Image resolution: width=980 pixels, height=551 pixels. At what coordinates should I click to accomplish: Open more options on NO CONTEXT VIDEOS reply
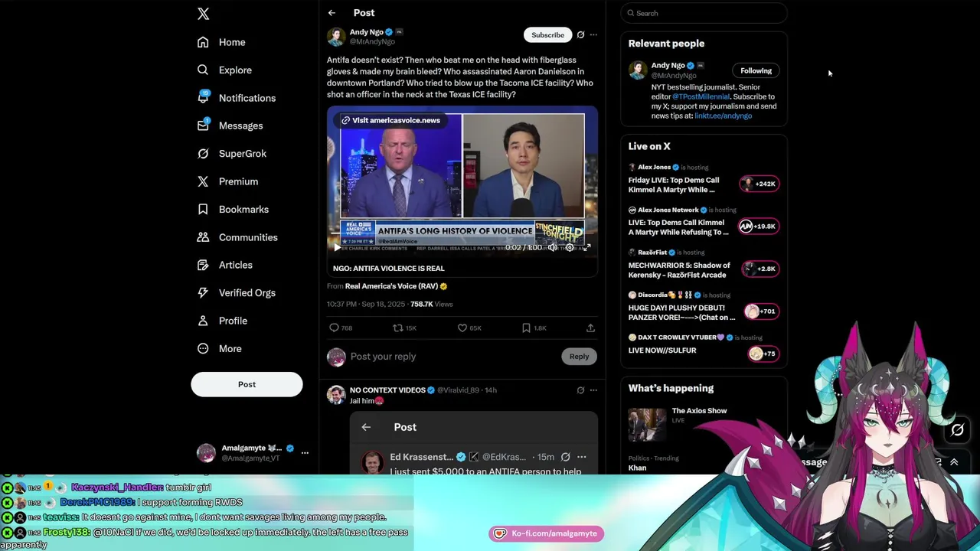click(x=593, y=390)
